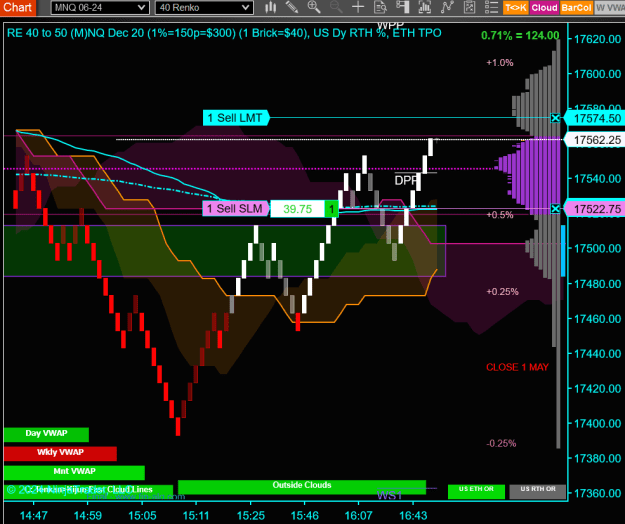Viewport: 625px width, 524px height.
Task: Click the chart title RE 40 to 50 text
Action: click(224, 33)
